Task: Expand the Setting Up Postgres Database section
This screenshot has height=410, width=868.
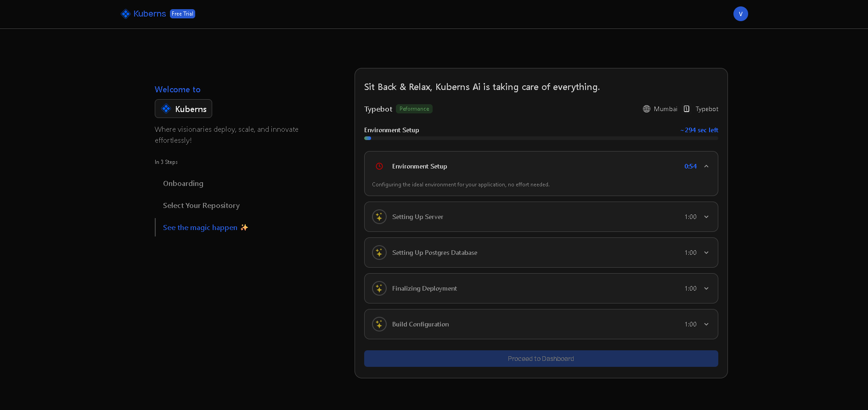Action: 706,253
